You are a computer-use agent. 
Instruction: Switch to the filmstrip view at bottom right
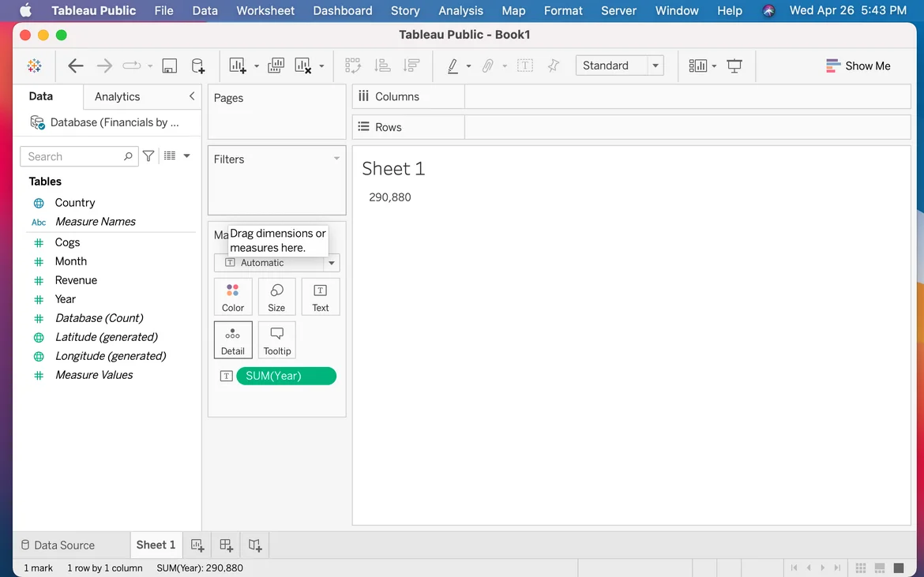click(880, 568)
